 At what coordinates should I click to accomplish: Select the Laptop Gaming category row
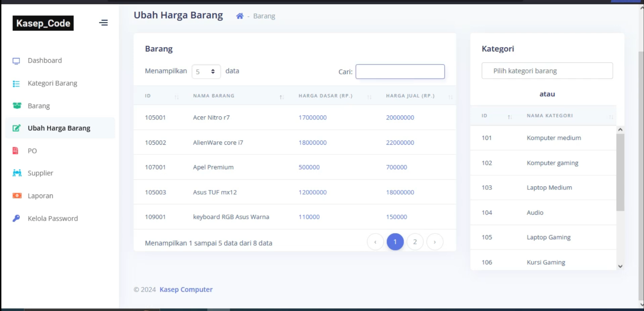click(x=543, y=237)
